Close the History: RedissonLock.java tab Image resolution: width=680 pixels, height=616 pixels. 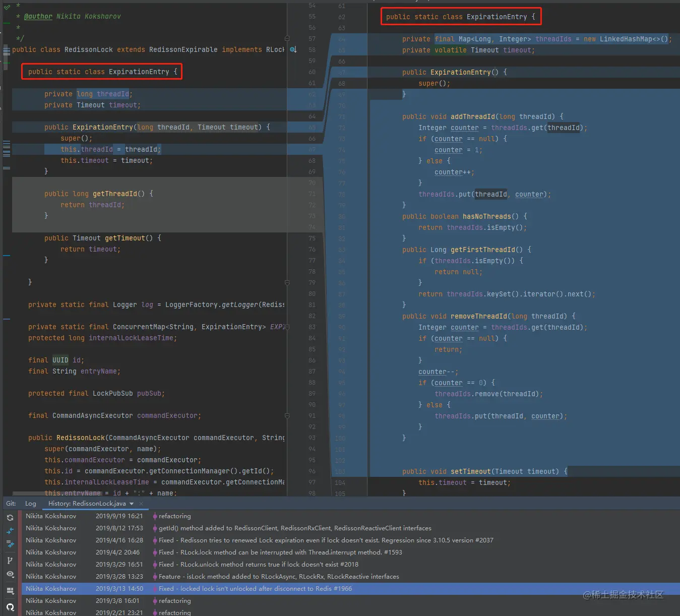pyautogui.click(x=141, y=504)
